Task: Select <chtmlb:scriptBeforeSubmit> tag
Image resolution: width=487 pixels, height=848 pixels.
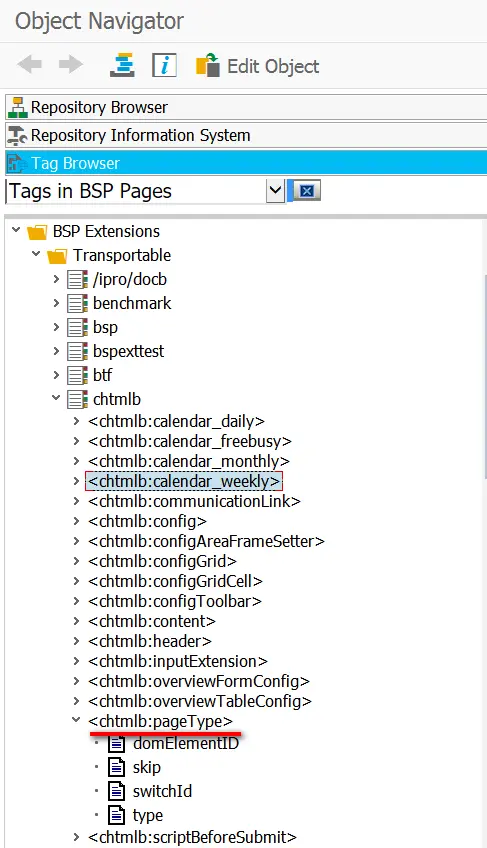Action: click(193, 837)
